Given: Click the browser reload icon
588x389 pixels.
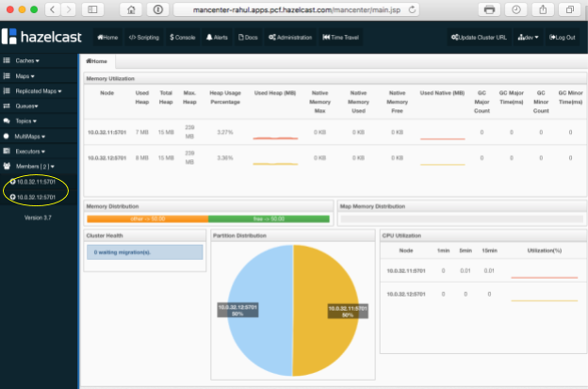Looking at the screenshot, I should (x=412, y=9).
